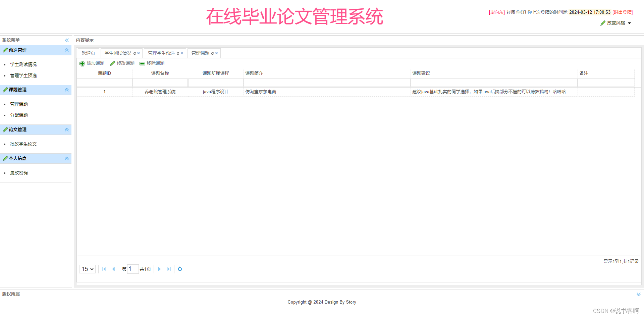Select the 管理课题 tab

(200, 53)
